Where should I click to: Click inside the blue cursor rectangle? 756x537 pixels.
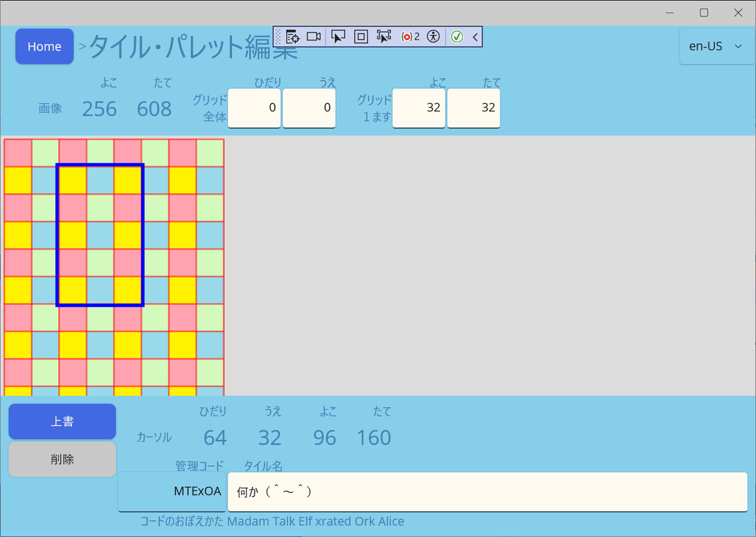(100, 235)
